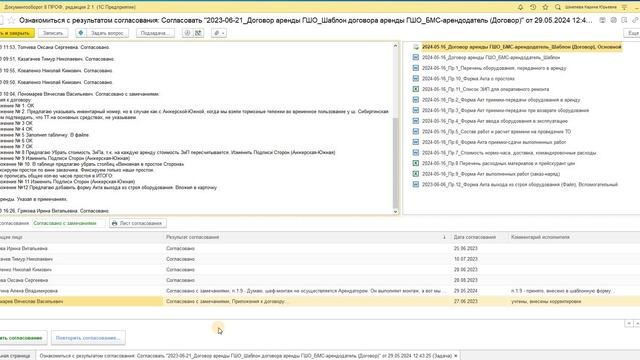Select file Договор аренды ГШО_БМС-арендодатель_Шаблон
The image size is (640, 360).
(x=491, y=58)
